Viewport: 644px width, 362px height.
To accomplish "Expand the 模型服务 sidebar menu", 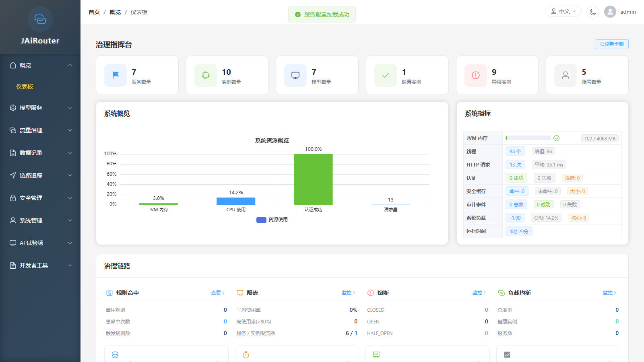I will (40, 108).
